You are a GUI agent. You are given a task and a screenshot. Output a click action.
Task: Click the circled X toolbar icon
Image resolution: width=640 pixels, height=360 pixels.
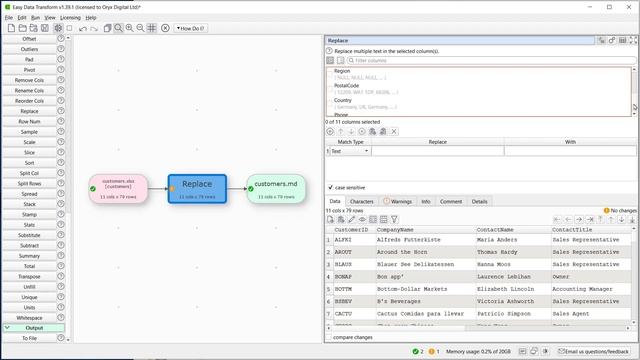[165, 28]
